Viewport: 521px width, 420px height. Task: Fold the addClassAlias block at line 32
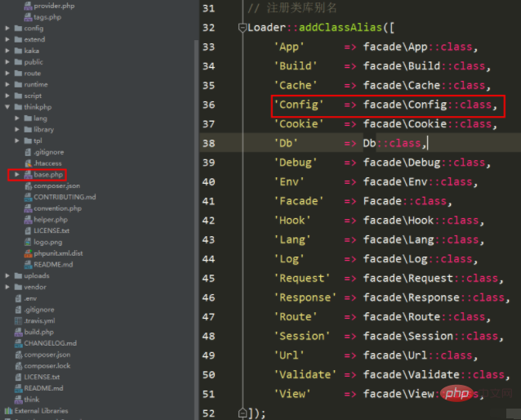[243, 28]
